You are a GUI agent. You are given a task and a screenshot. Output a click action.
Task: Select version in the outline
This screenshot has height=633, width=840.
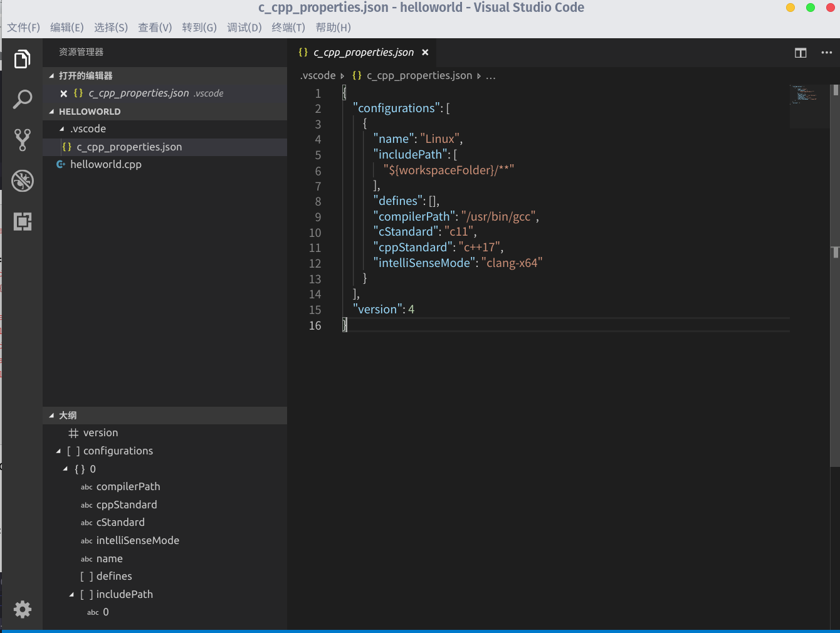(165, 433)
